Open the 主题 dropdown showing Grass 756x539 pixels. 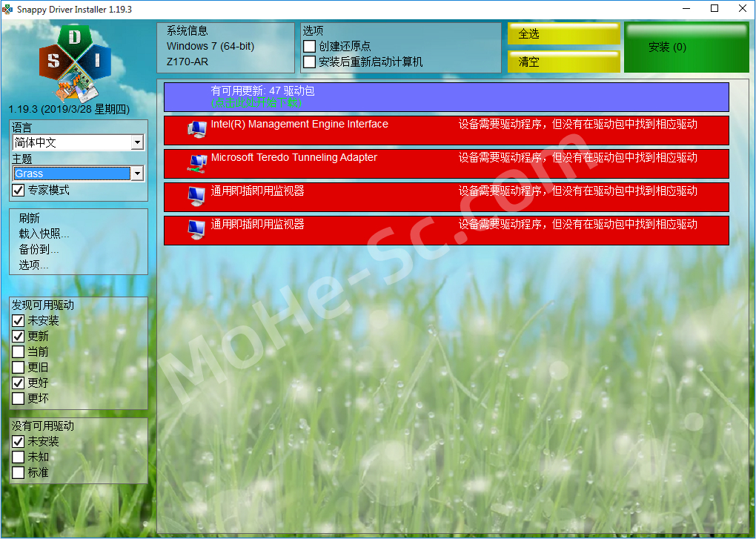pyautogui.click(x=79, y=173)
